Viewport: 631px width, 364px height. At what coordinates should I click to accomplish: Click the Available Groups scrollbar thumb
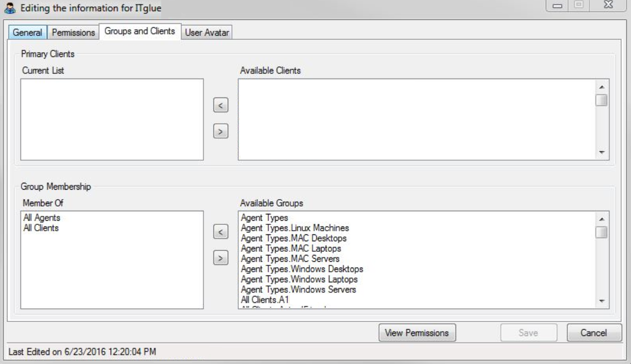[601, 232]
